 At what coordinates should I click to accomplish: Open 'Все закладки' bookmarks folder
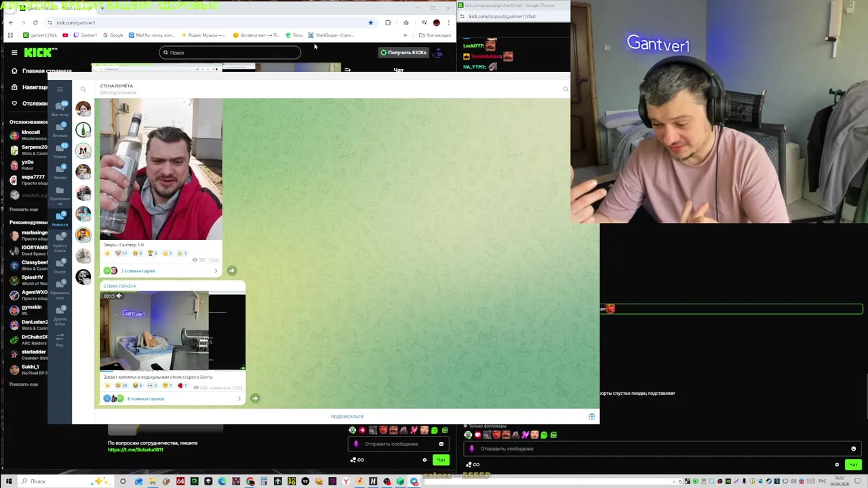click(x=435, y=35)
